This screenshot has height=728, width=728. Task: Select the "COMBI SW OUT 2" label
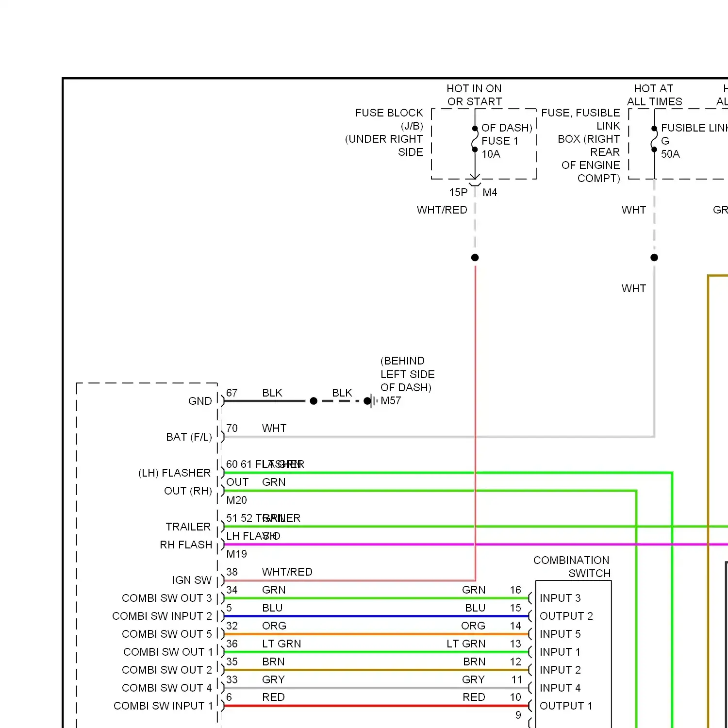pyautogui.click(x=167, y=670)
